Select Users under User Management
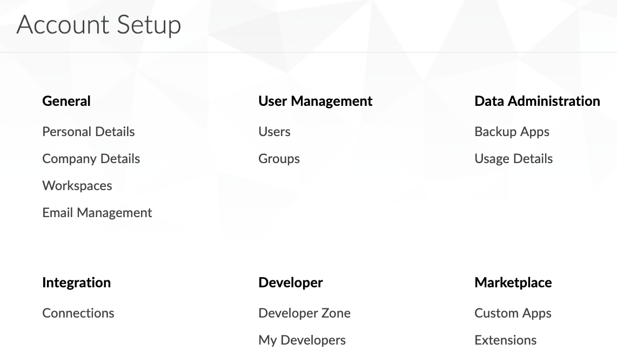Image resolution: width=617 pixels, height=364 pixels. tap(274, 131)
